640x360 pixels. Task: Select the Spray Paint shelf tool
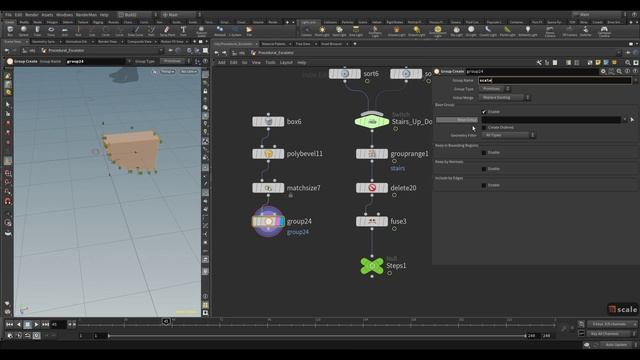click(x=167, y=31)
